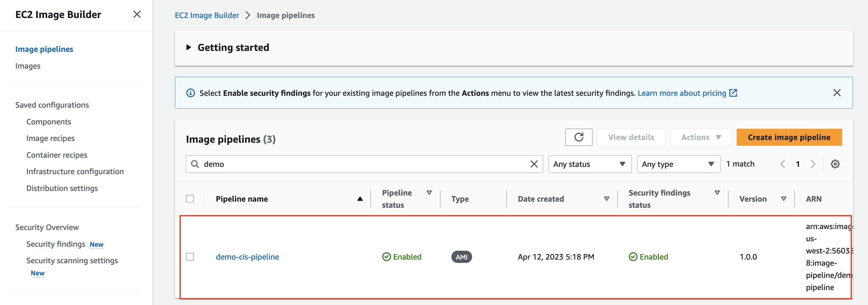Open the Actions menu
The image size is (868, 305).
pyautogui.click(x=701, y=137)
